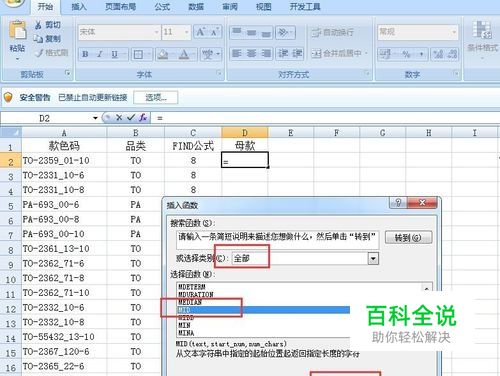The height and width of the screenshot is (376, 500).
Task: Decrease the indent
Action: (x=283, y=53)
